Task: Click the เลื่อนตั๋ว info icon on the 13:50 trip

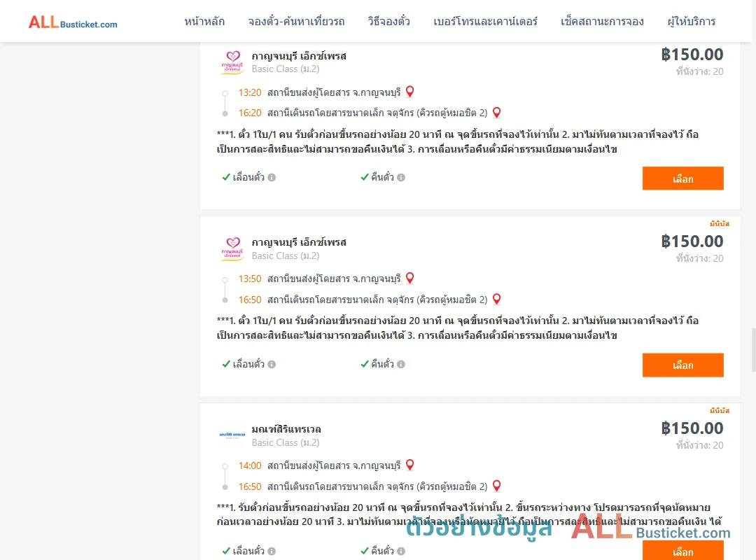Action: click(272, 364)
